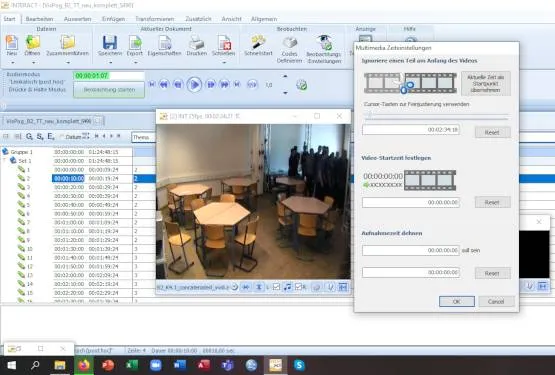Open Beobachtungs-Einstellungen
The image size is (555, 375).
(x=325, y=42)
